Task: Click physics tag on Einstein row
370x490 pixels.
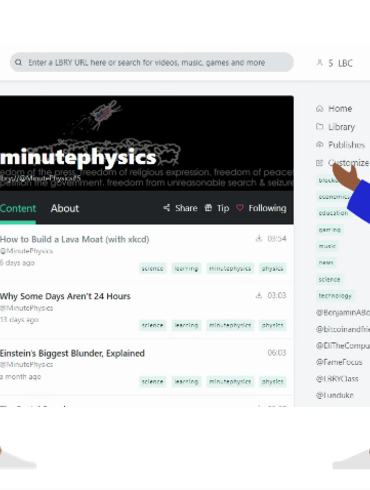Action: [273, 382]
